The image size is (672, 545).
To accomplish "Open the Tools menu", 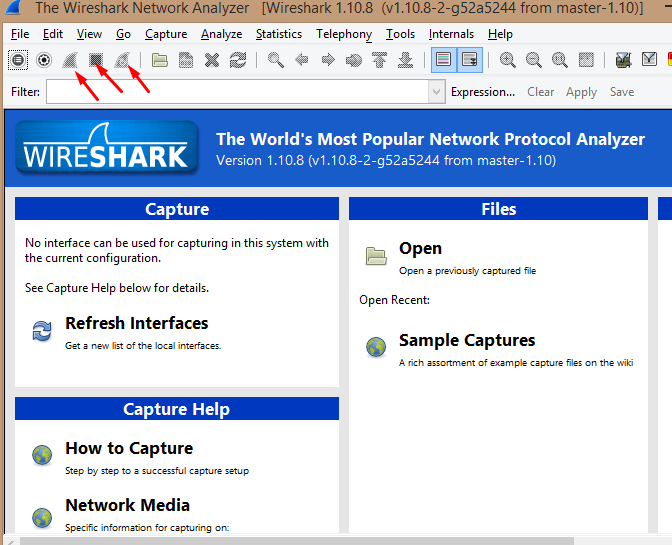I will [x=400, y=34].
